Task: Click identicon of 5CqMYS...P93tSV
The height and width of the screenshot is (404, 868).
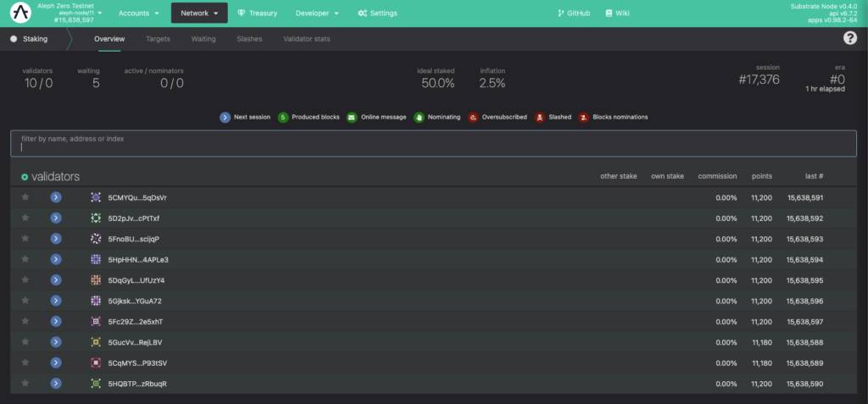Action: tap(96, 362)
